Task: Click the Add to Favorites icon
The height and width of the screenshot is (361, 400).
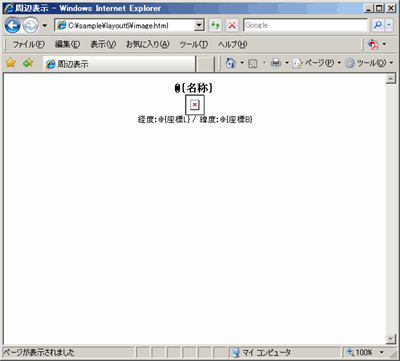Action: [x=28, y=62]
